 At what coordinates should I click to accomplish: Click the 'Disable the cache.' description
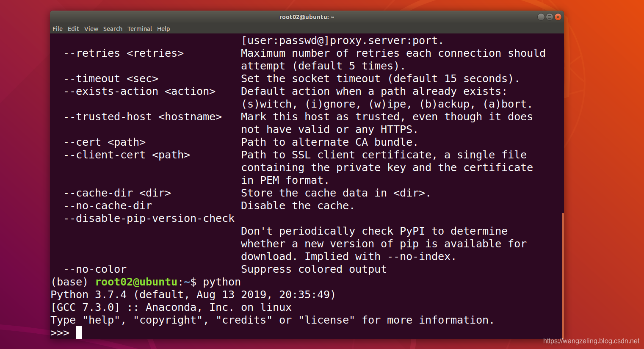pyautogui.click(x=298, y=206)
